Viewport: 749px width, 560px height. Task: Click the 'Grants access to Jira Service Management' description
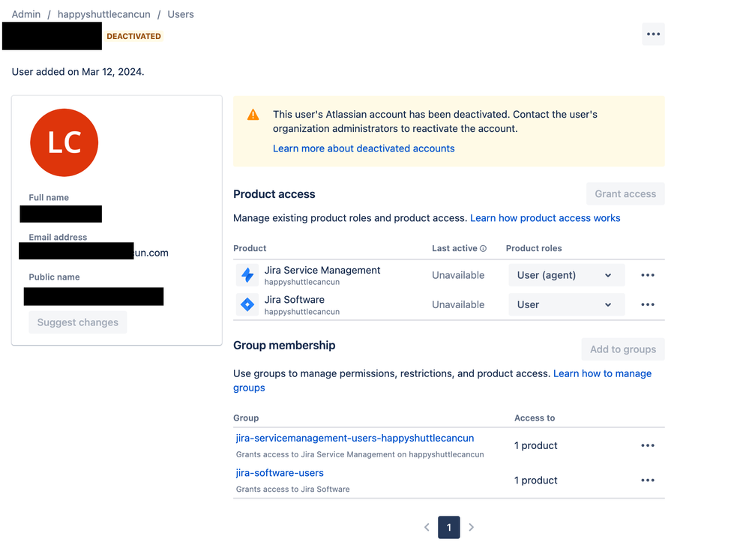coord(360,454)
